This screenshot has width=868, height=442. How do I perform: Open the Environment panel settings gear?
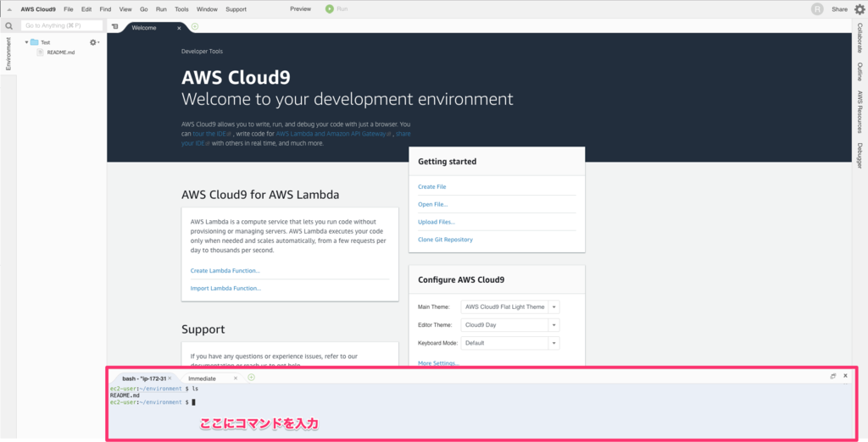94,42
